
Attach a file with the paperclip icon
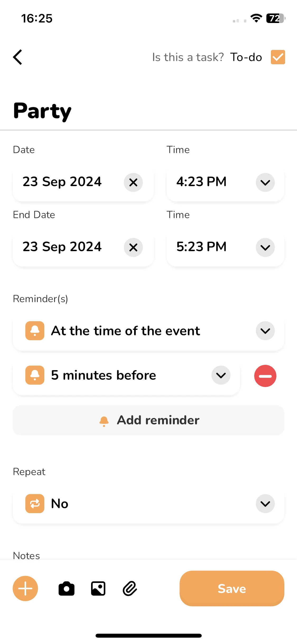click(130, 588)
